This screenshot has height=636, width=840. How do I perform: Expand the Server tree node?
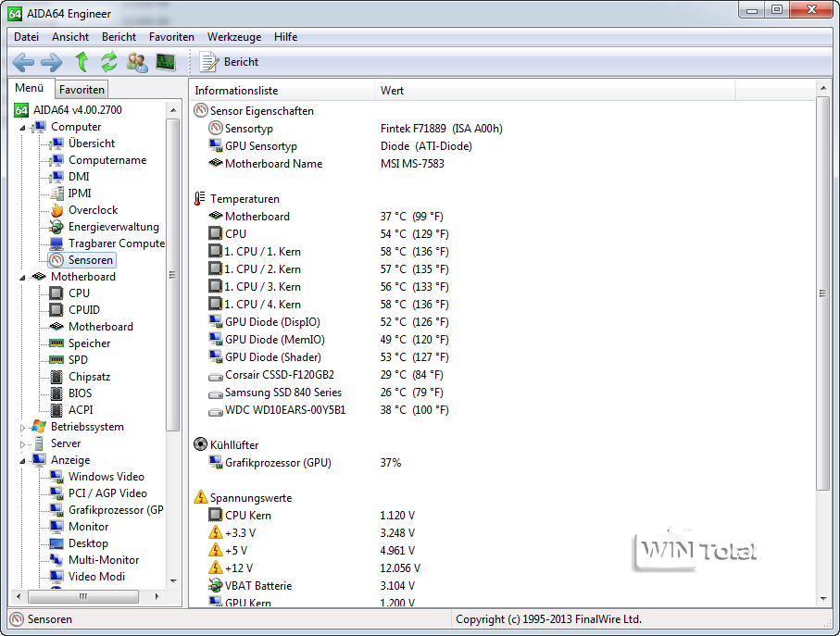pos(22,443)
